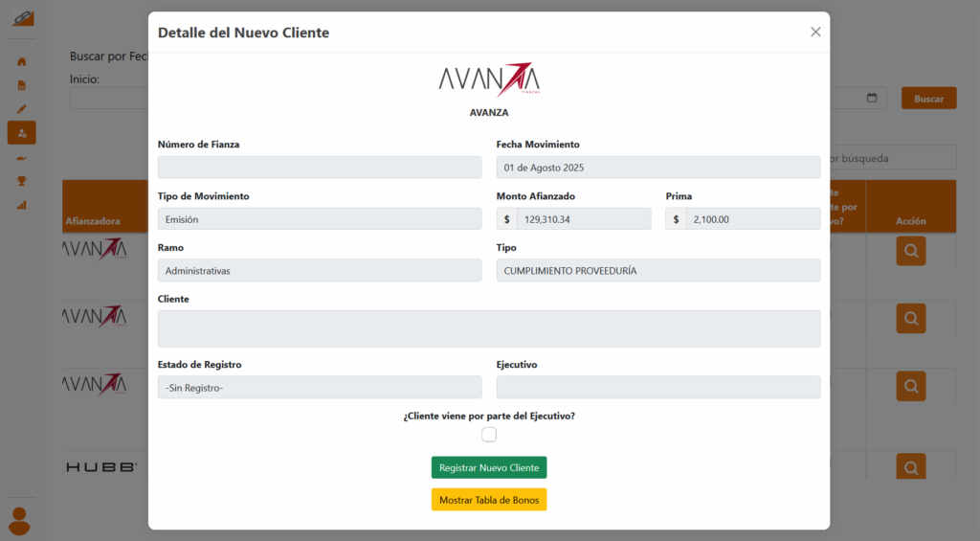Click the magnifier action button in the HUBB row
This screenshot has width=980, height=541.
[x=910, y=467]
